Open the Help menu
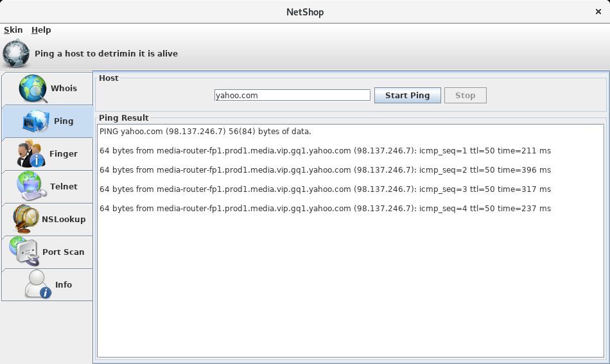The width and height of the screenshot is (610, 364). [x=41, y=30]
